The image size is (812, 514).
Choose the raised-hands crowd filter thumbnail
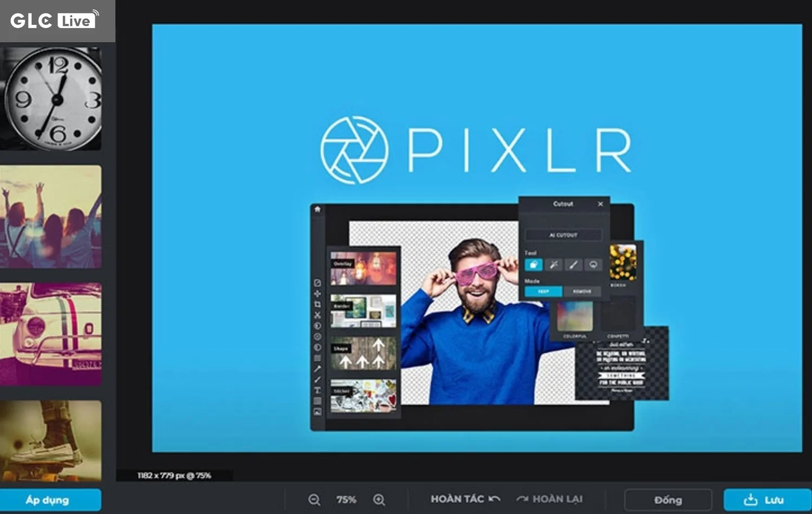point(50,216)
